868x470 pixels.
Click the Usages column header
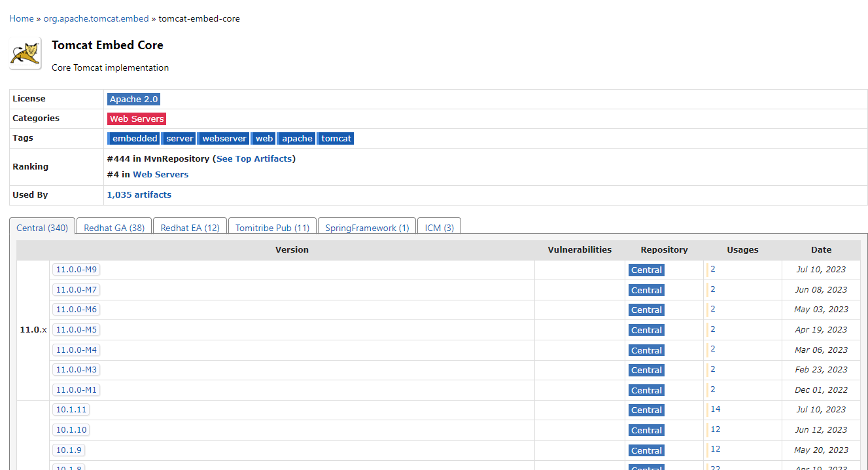pyautogui.click(x=742, y=249)
